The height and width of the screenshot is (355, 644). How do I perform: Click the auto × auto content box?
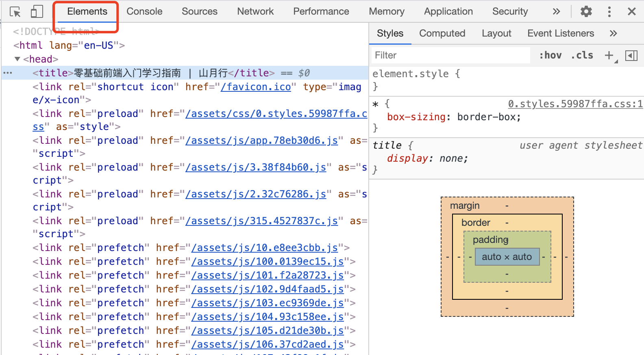point(507,257)
